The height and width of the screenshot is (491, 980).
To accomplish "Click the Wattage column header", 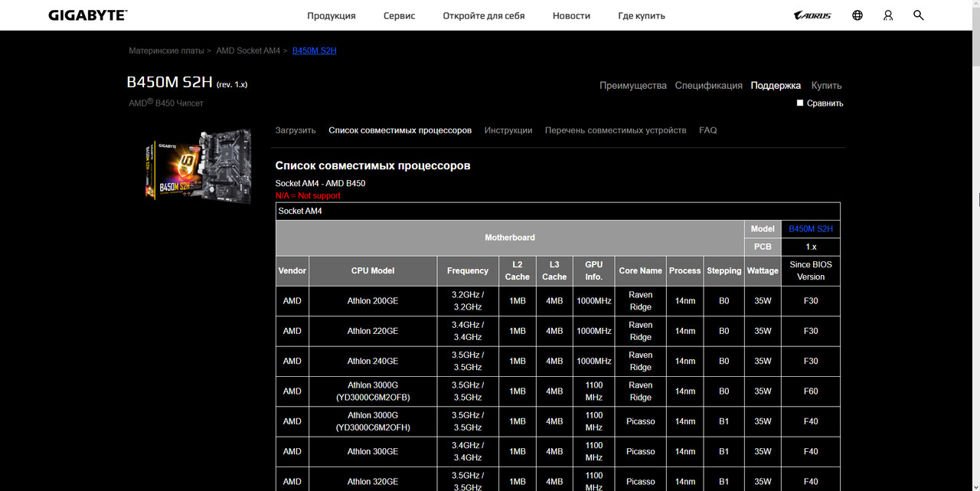I will [x=763, y=270].
